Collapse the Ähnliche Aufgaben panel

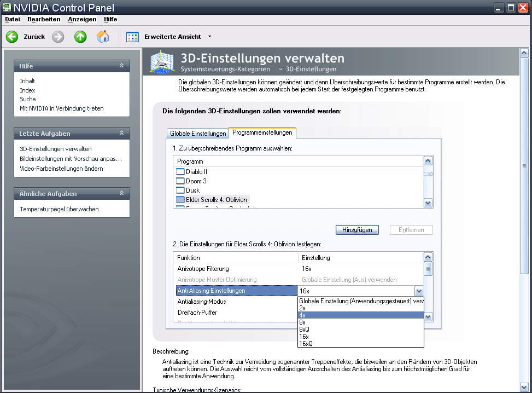click(121, 193)
